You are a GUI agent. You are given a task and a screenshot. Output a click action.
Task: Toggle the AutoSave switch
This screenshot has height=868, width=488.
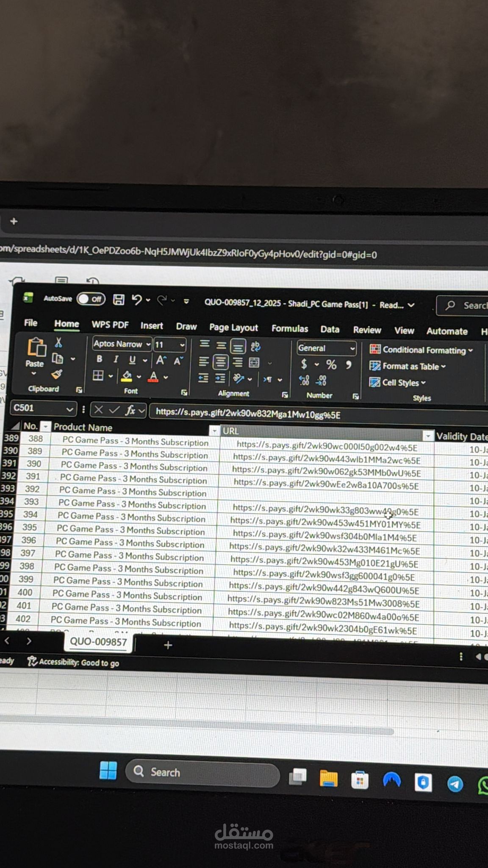coord(91,299)
